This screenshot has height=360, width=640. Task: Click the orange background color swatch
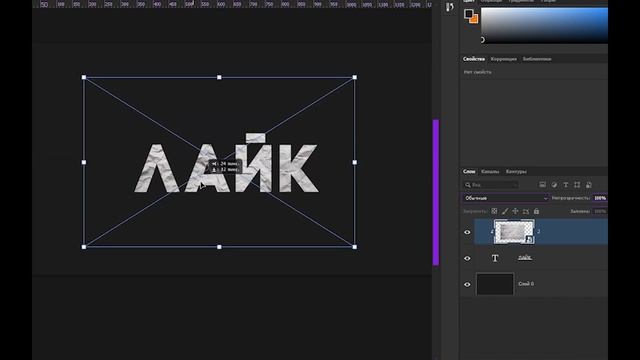click(474, 19)
